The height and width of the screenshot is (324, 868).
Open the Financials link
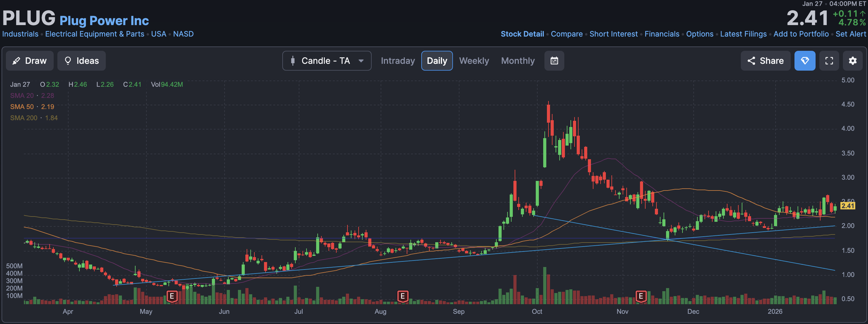pos(662,34)
